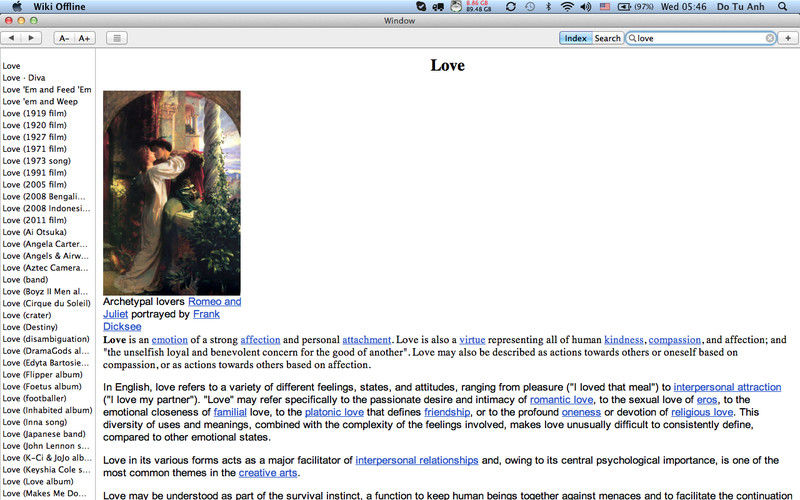Open the volume control in menu bar
The image size is (800, 500).
[x=586, y=7]
